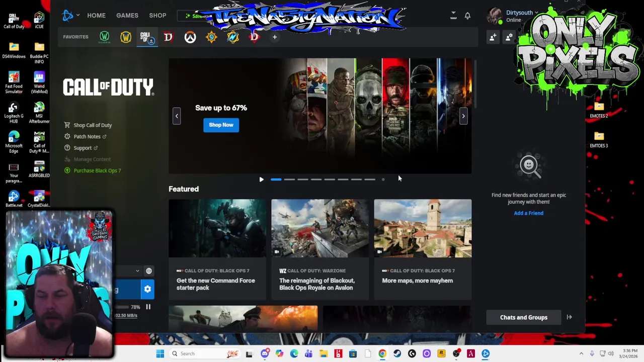Open the game settings gear icon
644x362 pixels.
point(147,289)
